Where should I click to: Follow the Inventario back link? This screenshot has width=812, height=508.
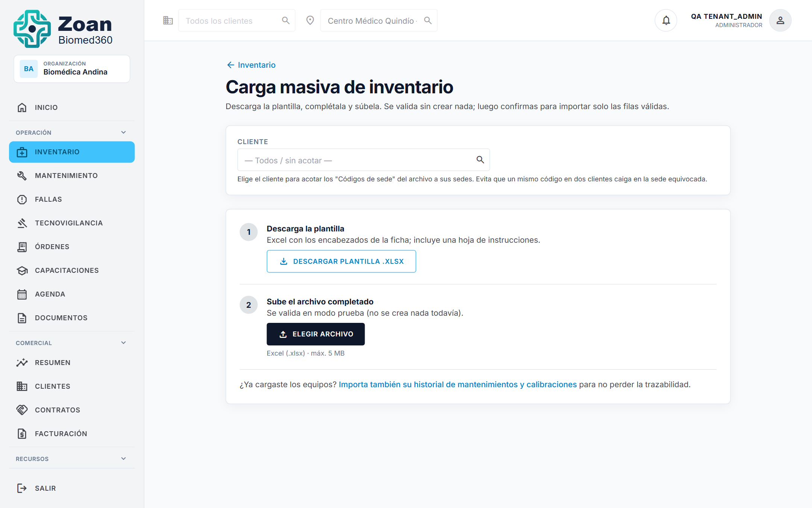tap(251, 65)
